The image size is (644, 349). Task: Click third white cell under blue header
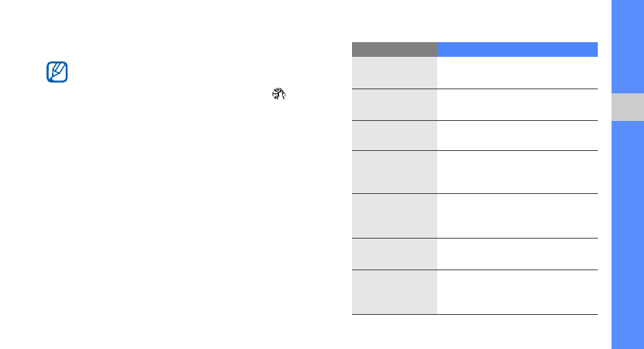point(517,136)
